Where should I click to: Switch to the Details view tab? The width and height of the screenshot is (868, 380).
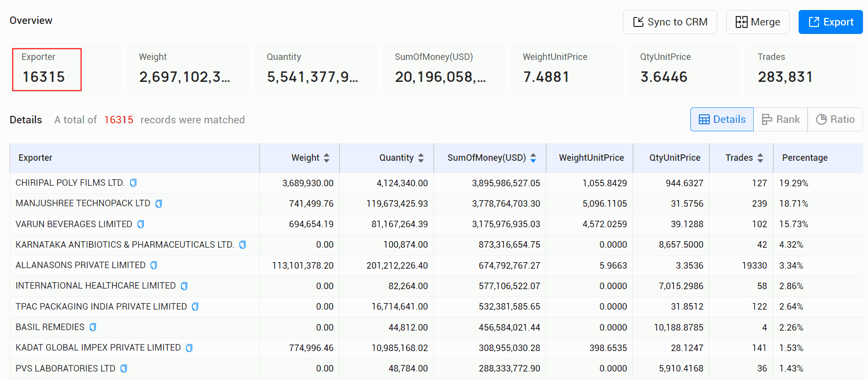(x=722, y=119)
